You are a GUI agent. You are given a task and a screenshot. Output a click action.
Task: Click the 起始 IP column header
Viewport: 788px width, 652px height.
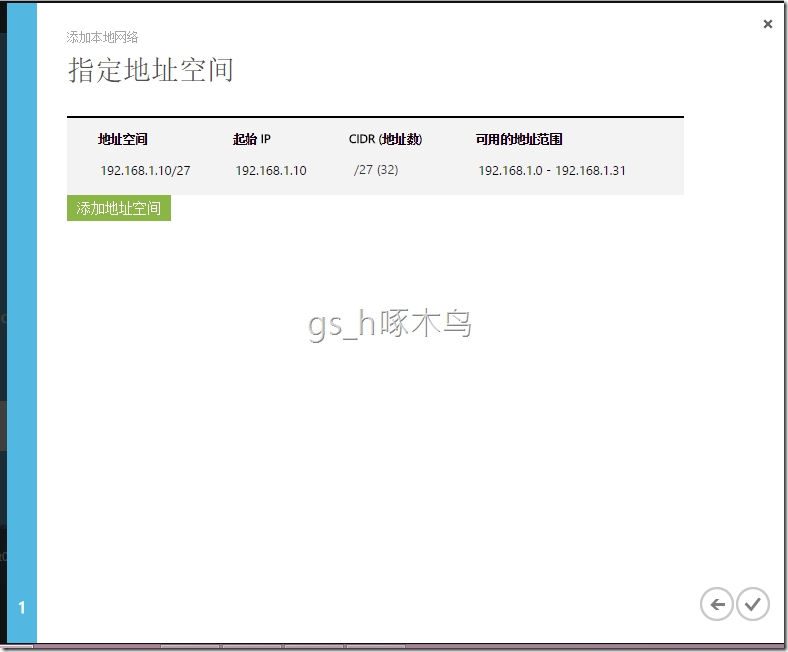click(252, 139)
